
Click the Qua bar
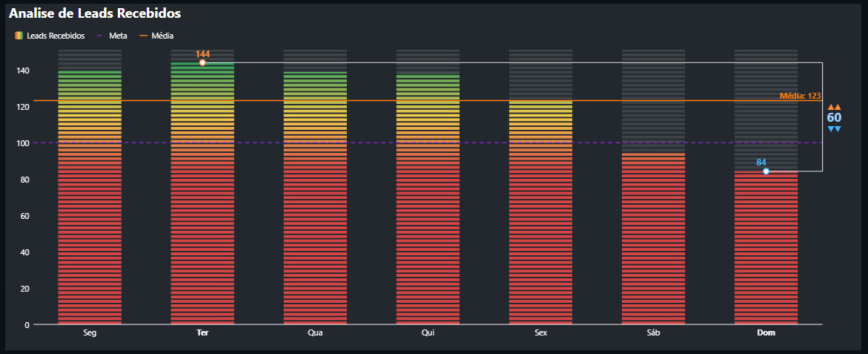pyautogui.click(x=315, y=197)
